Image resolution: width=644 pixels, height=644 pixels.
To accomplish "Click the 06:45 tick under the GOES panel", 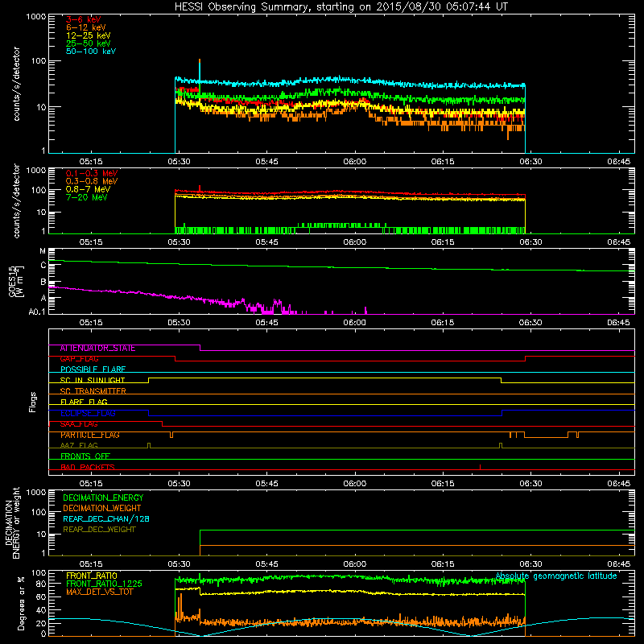I will [618, 323].
